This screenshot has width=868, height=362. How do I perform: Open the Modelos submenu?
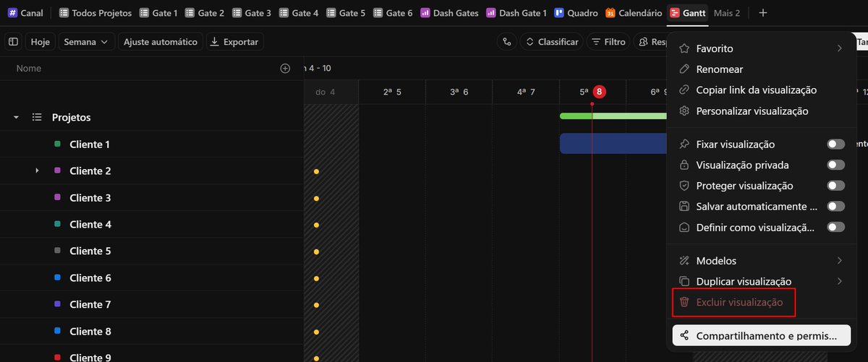[x=761, y=260]
